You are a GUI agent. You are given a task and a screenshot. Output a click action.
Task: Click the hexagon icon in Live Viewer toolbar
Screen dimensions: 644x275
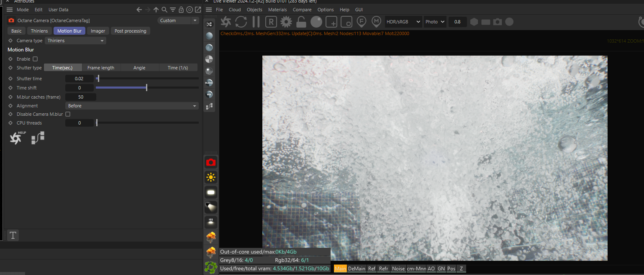[x=474, y=22]
